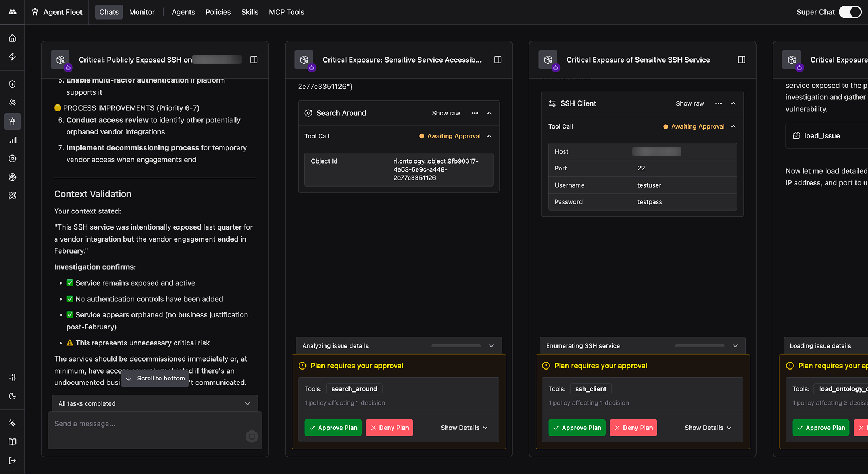Screen dimensions: 868x474
Task: Open the MCP Tools tab
Action: click(286, 11)
